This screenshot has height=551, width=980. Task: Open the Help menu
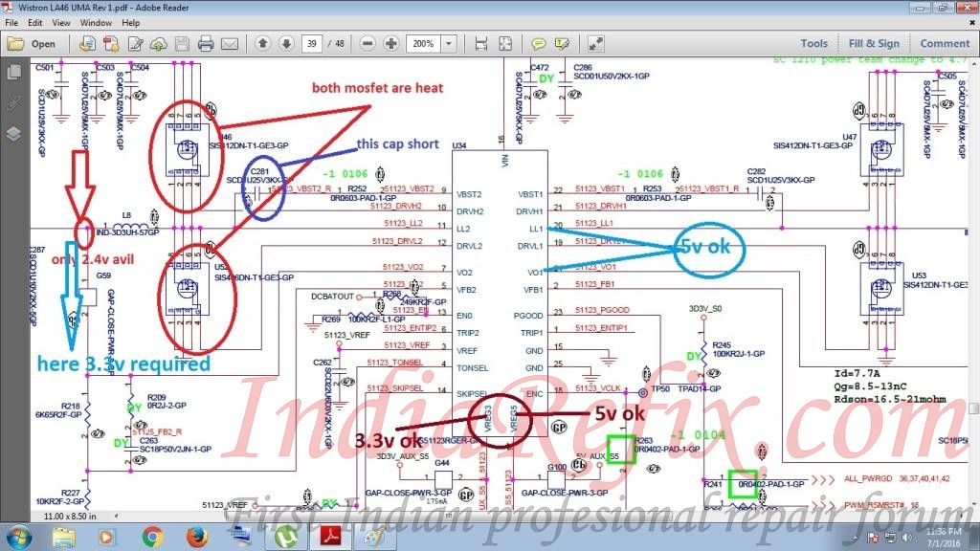(x=130, y=23)
